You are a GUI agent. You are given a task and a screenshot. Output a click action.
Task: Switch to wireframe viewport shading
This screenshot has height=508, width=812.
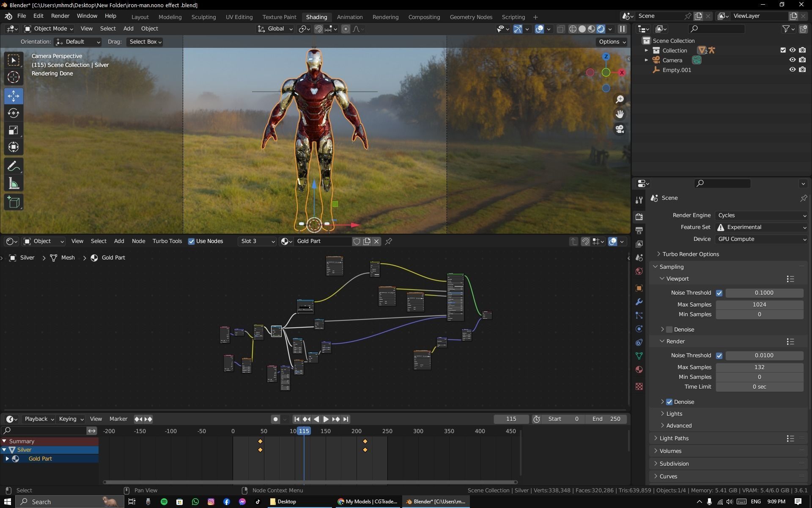pyautogui.click(x=573, y=29)
